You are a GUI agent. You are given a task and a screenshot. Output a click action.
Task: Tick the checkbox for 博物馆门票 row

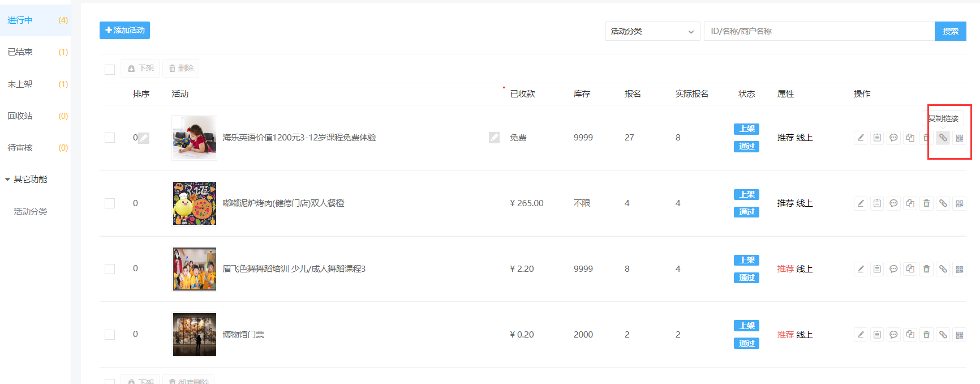(x=110, y=335)
